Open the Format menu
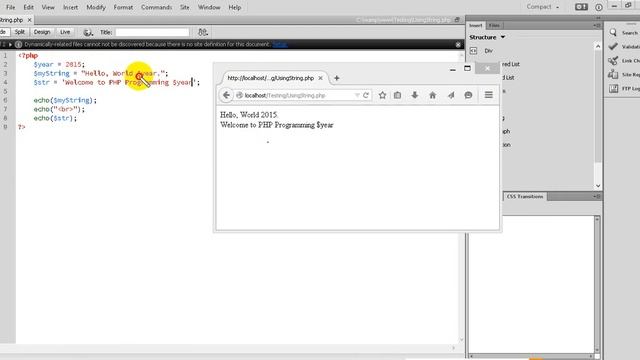Image resolution: width=640 pixels, height=360 pixels. 123,7
